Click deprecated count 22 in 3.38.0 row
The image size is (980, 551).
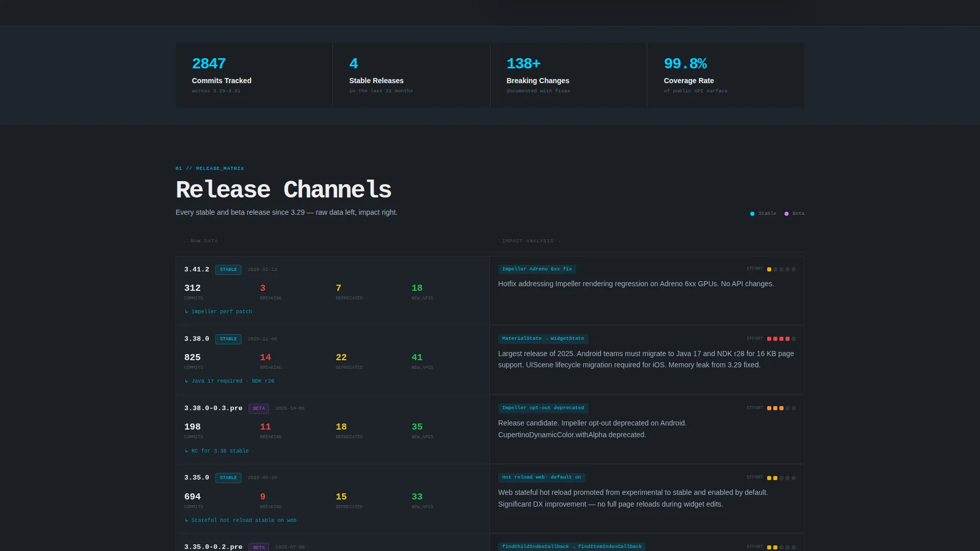tap(341, 358)
